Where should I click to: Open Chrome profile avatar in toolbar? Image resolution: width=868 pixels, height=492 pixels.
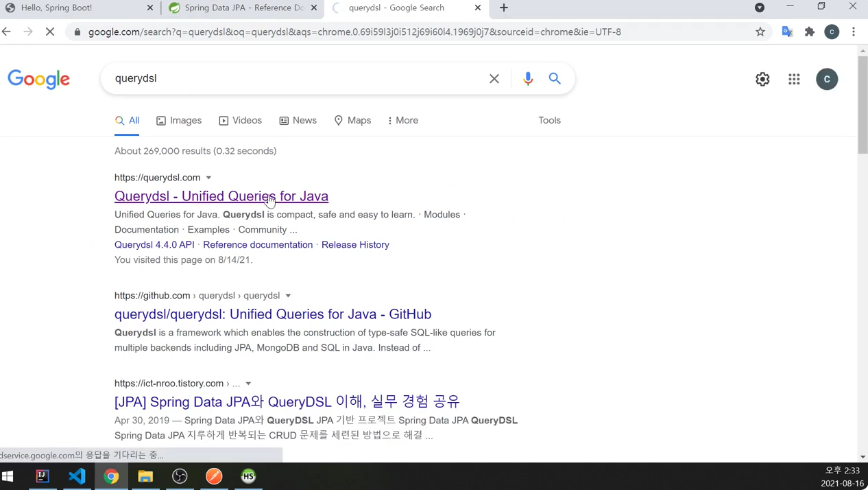(832, 32)
